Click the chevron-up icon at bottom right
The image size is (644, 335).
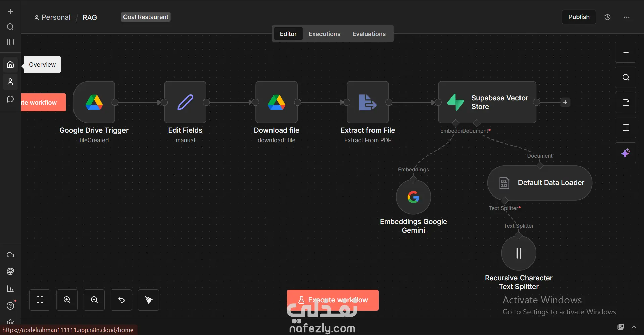coord(634,327)
